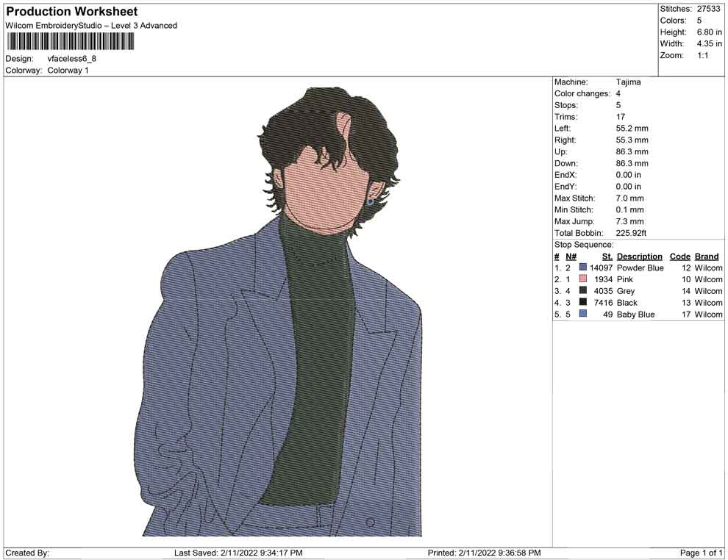Select the machine value 'Tajima'
This screenshot has width=728, height=560.
[x=628, y=82]
